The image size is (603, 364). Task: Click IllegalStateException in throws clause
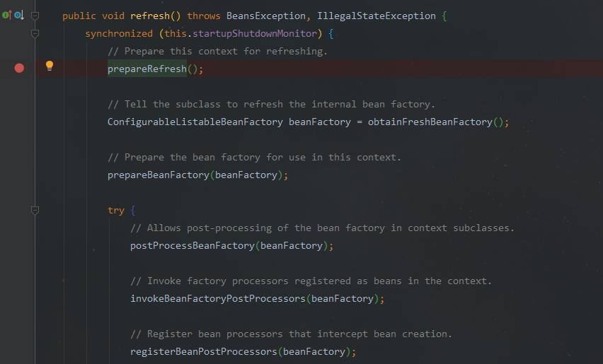[376, 16]
